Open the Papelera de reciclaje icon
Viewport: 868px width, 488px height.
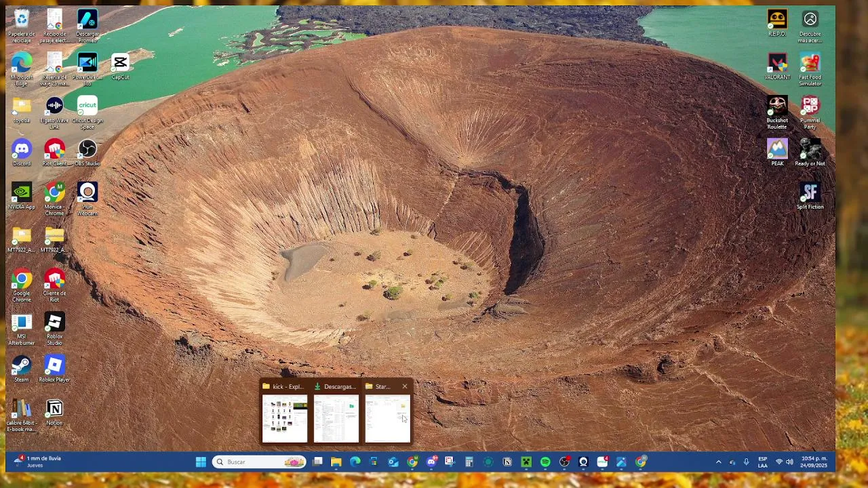pos(21,26)
